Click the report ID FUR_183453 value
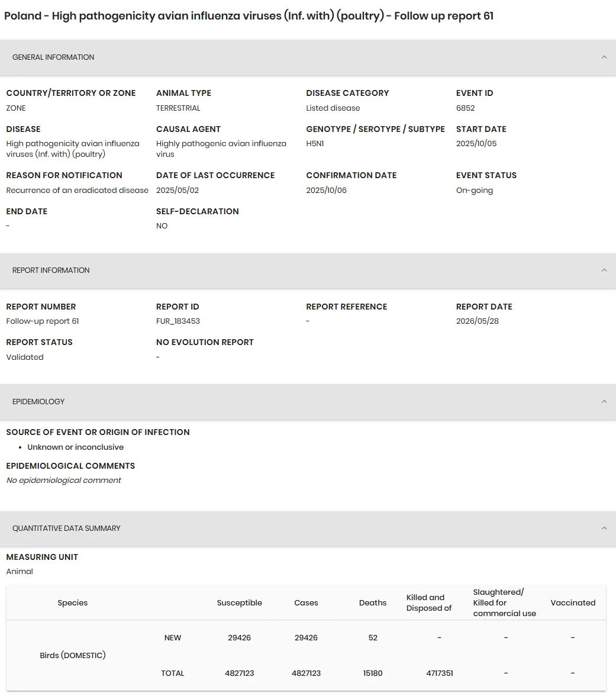 click(178, 321)
